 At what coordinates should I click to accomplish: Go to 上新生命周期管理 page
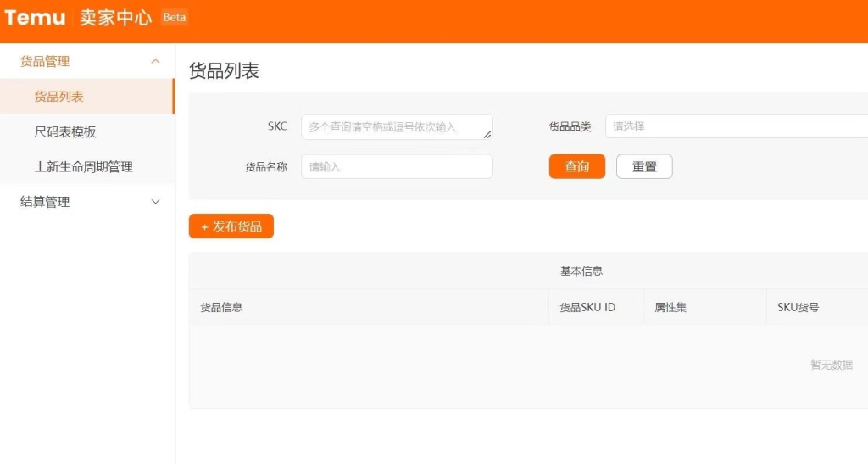tap(83, 167)
